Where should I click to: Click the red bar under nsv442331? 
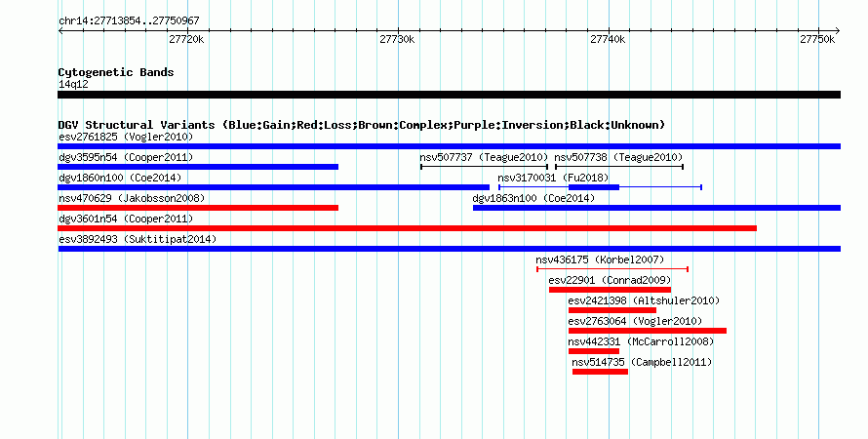594,351
